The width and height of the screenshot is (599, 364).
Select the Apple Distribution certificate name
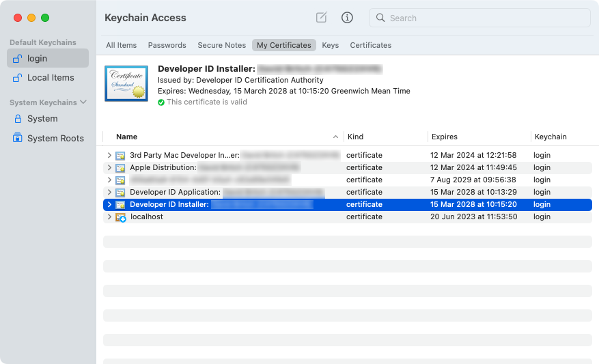tap(163, 167)
